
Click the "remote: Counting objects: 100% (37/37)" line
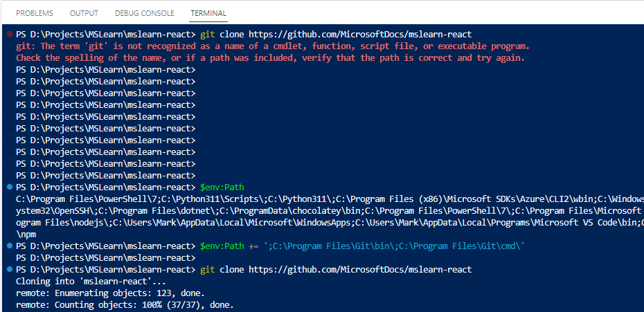[x=125, y=304]
